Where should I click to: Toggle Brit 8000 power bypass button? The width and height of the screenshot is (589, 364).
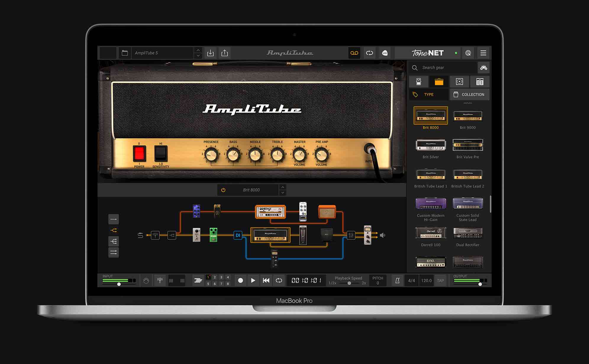223,190
